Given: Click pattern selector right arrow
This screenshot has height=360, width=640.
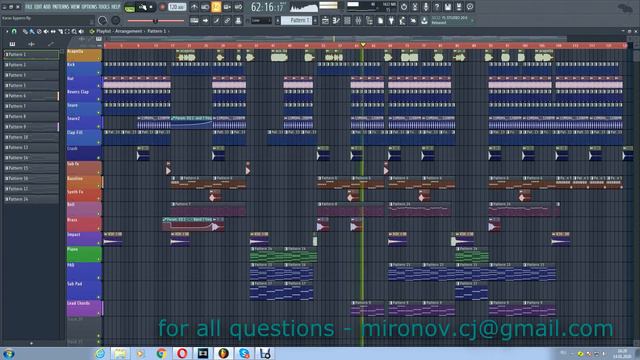Looking at the screenshot, I should 315,20.
